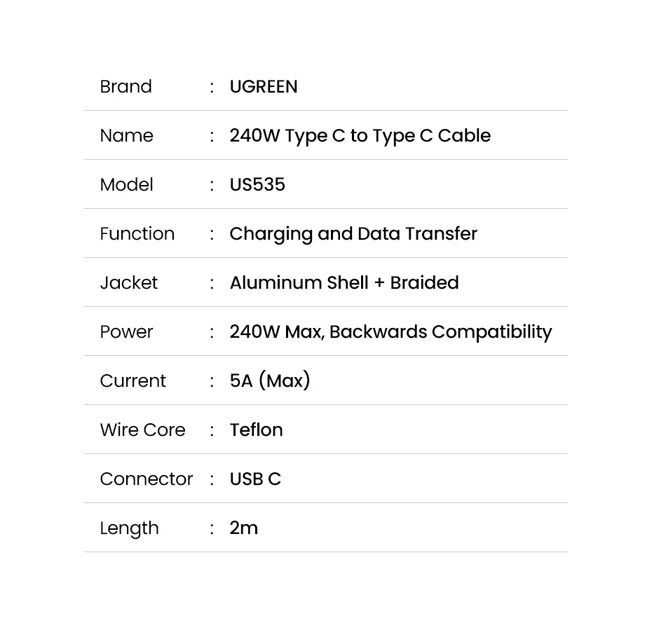652x644 pixels.
Task: Click the Length label
Action: coord(129,528)
